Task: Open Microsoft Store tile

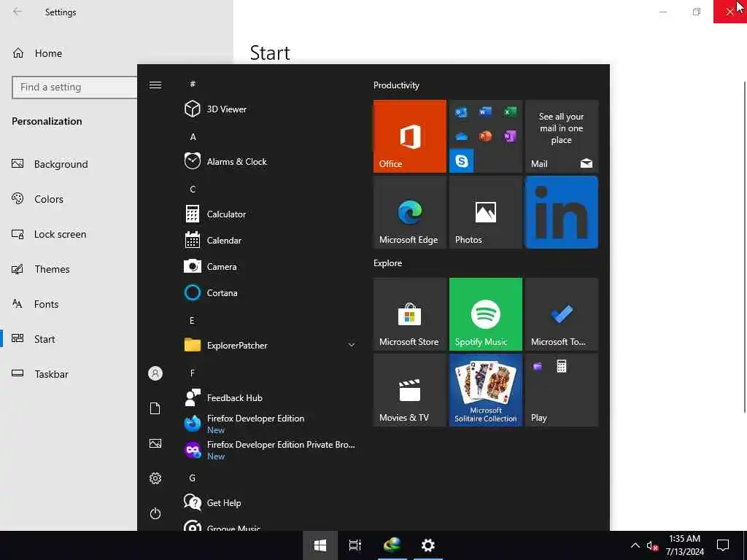Action: pos(410,314)
